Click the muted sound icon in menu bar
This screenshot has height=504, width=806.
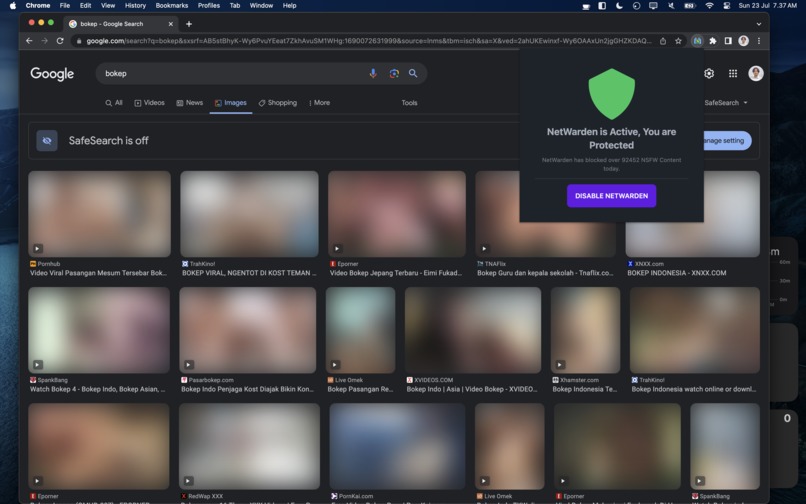671,6
